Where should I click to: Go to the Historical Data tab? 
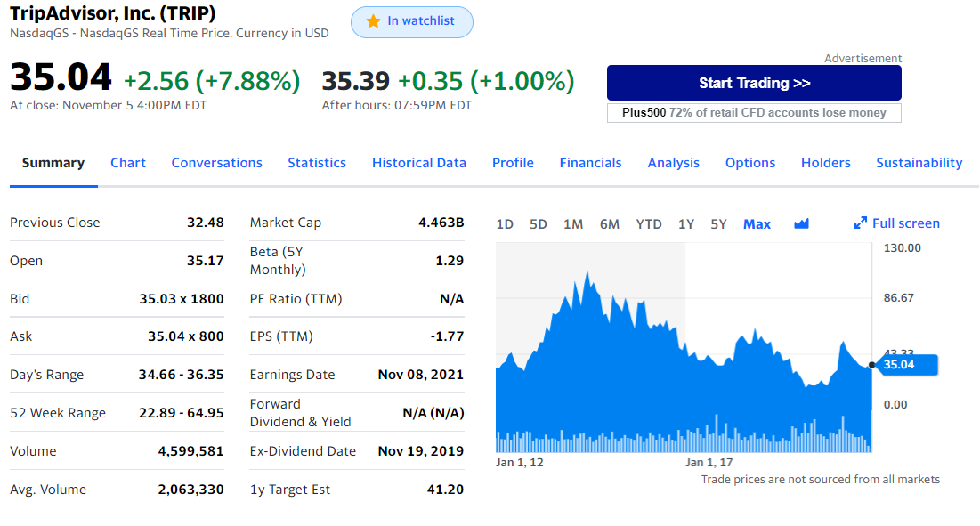[419, 163]
